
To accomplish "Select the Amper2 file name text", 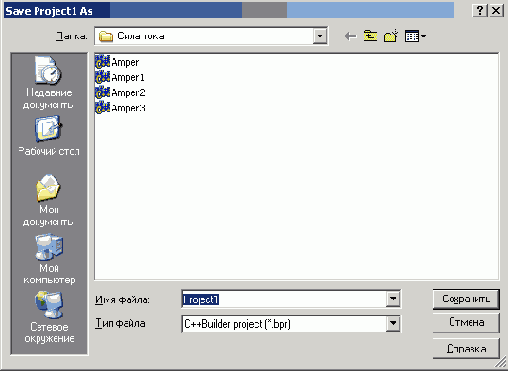I will (x=128, y=93).
